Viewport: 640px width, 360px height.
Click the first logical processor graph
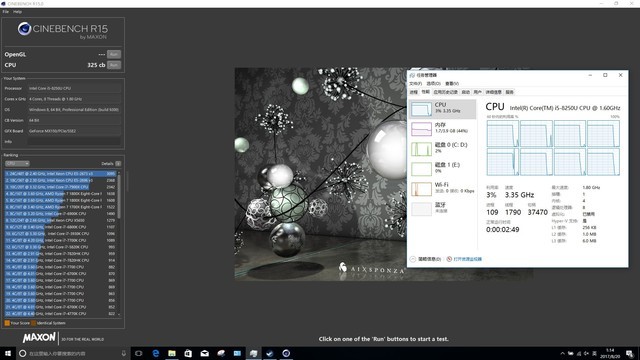[x=502, y=133]
